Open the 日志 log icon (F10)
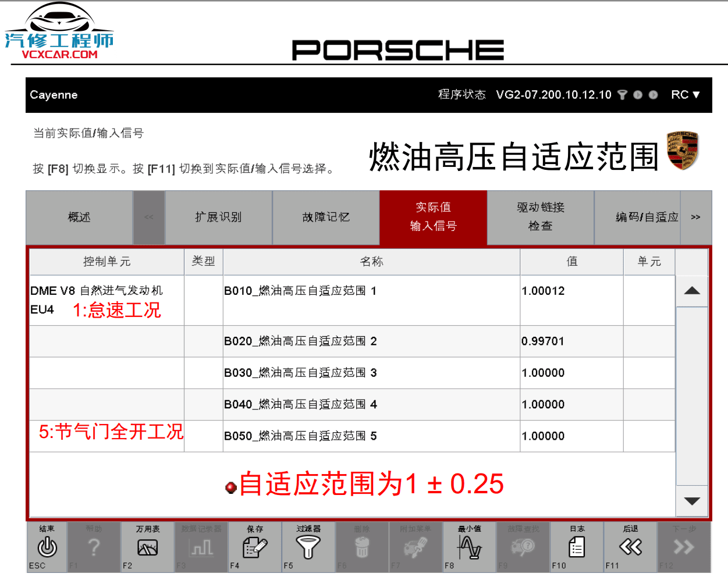The height and width of the screenshot is (584, 728). pos(576,546)
